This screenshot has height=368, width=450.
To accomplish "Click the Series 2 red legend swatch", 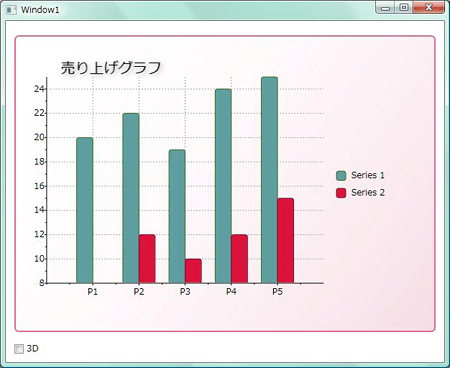I will pos(341,193).
